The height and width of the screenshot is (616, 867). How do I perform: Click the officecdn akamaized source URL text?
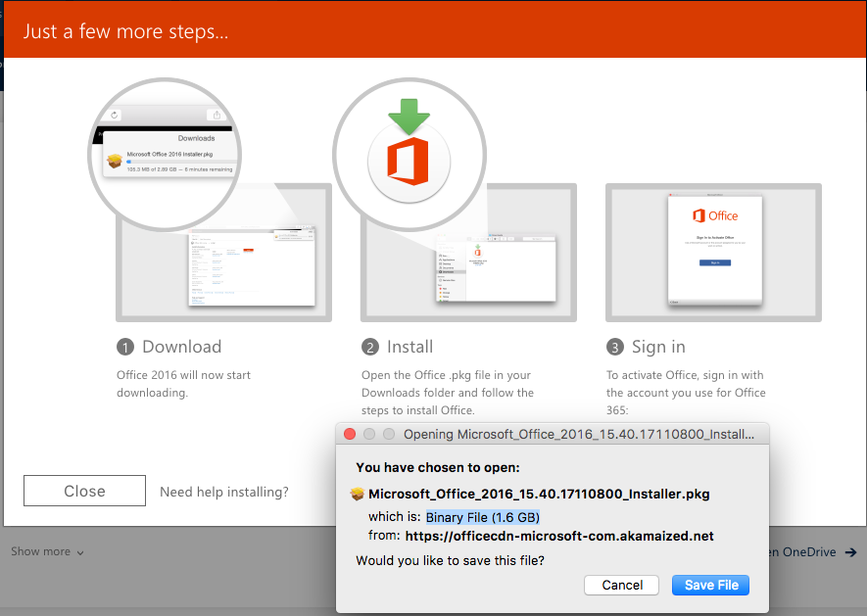pyautogui.click(x=559, y=536)
